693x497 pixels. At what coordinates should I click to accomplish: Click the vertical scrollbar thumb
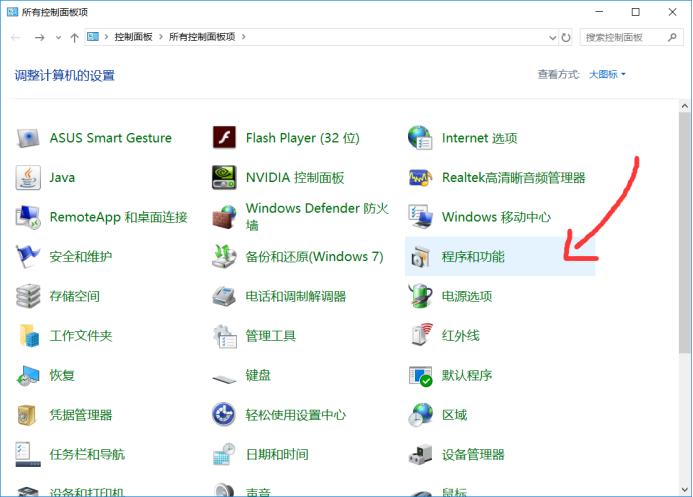click(x=685, y=232)
